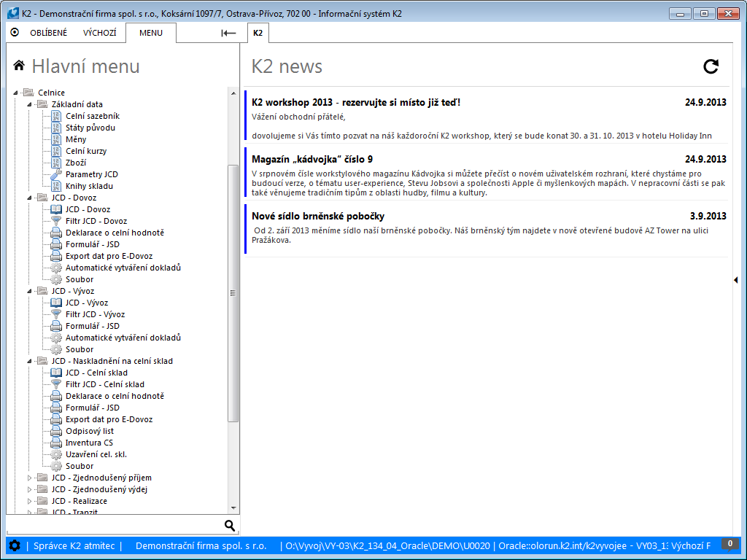Click the Celní sazebník table icon
This screenshot has height=560, width=747.
[56, 116]
